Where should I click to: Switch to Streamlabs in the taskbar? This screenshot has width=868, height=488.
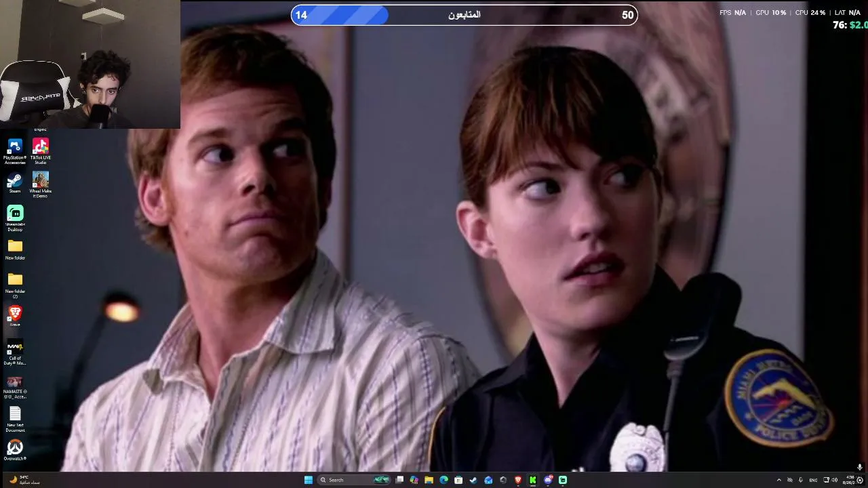563,480
